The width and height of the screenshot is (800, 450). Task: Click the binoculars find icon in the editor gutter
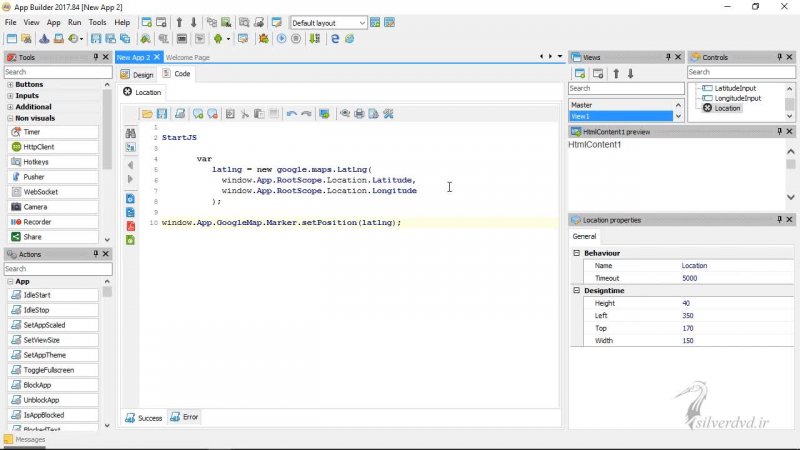(130, 132)
